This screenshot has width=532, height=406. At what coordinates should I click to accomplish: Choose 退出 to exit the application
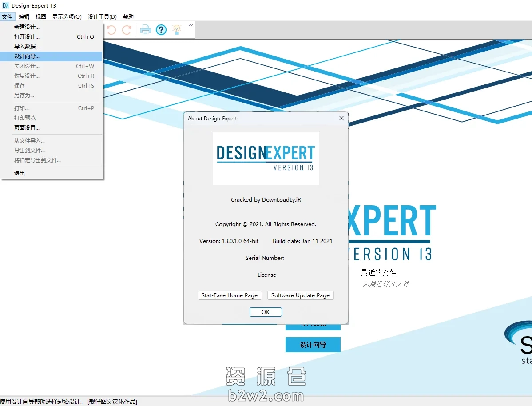pos(20,173)
